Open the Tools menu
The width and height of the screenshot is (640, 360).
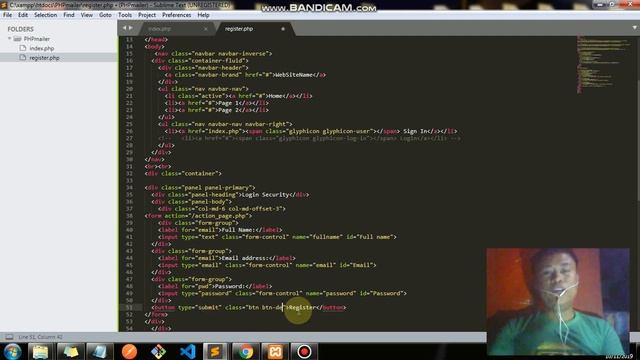tap(125, 15)
